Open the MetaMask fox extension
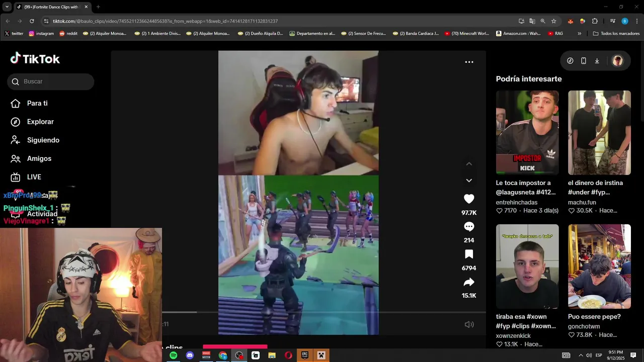Image resolution: width=644 pixels, height=362 pixels. pos(571,21)
